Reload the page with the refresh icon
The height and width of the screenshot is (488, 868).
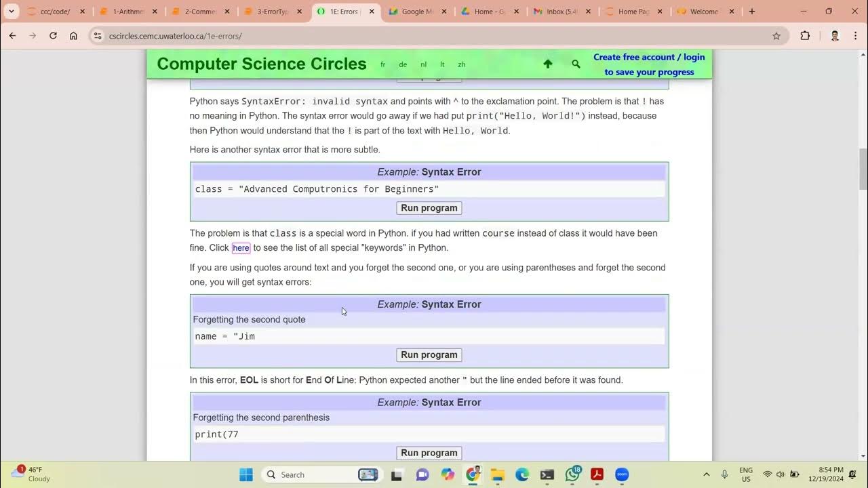pos(53,36)
